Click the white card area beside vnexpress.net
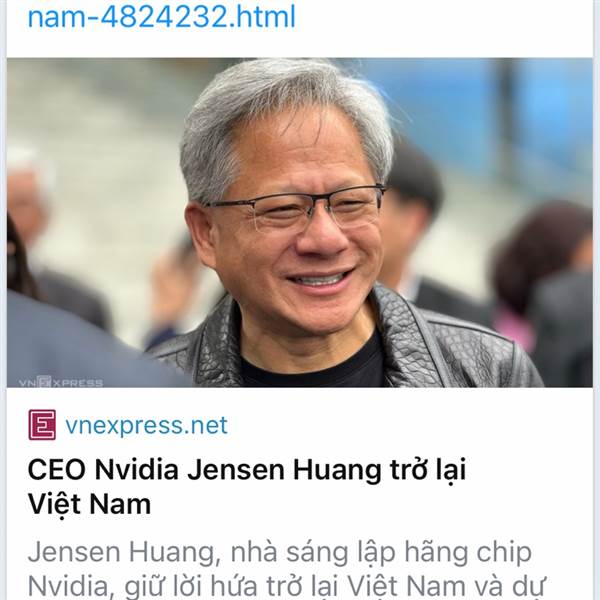 coord(409,425)
